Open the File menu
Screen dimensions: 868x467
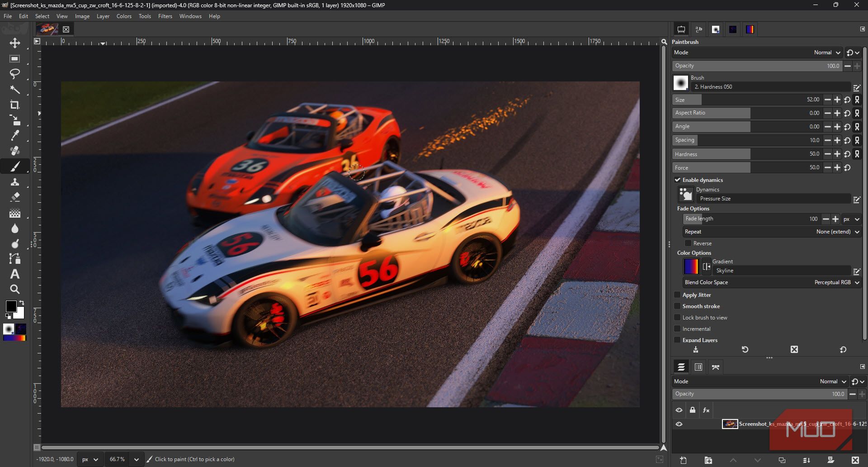coord(8,16)
